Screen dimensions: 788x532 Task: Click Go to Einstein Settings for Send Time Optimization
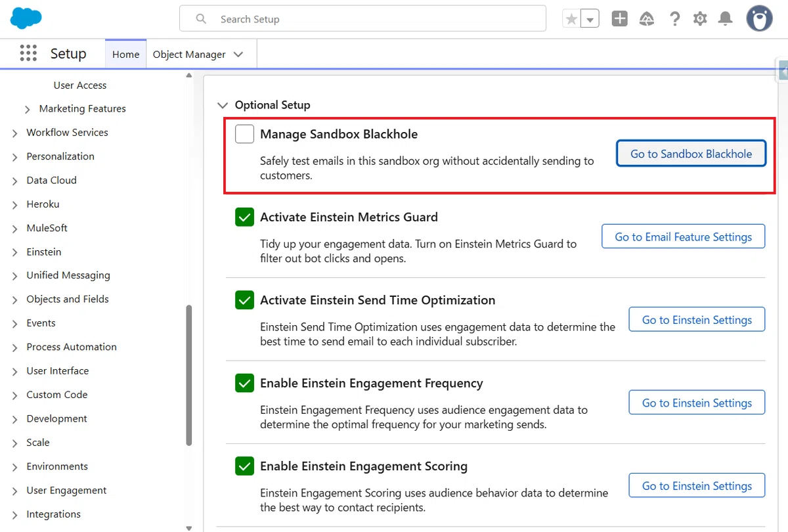point(697,320)
